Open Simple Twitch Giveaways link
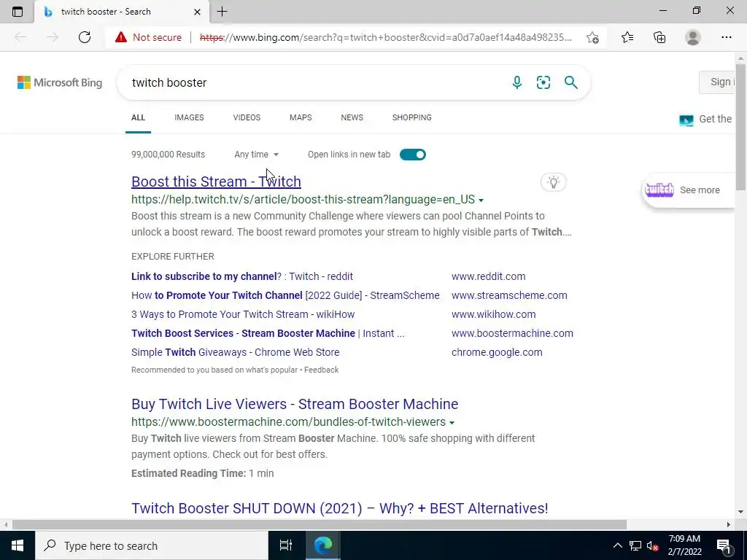 tap(236, 352)
